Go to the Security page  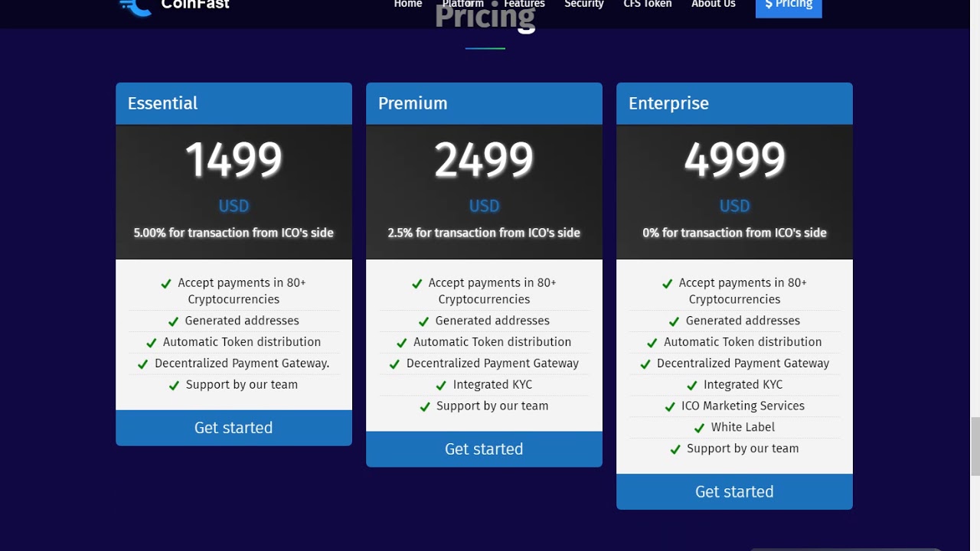[583, 5]
